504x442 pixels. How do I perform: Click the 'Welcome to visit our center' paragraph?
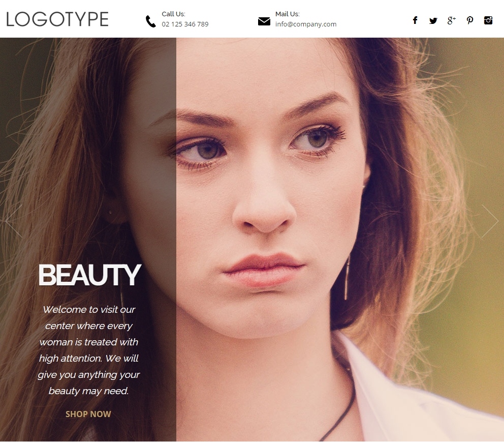(x=88, y=350)
